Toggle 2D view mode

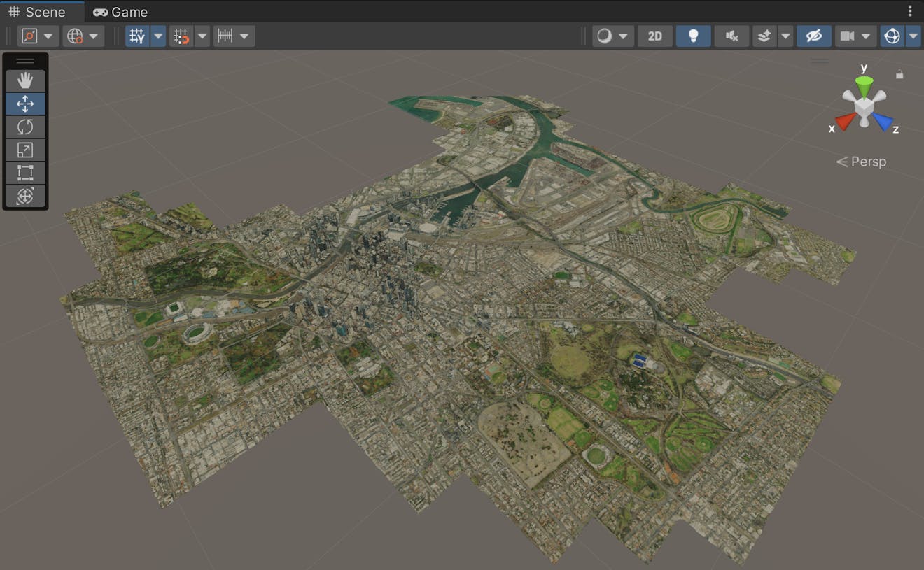654,36
